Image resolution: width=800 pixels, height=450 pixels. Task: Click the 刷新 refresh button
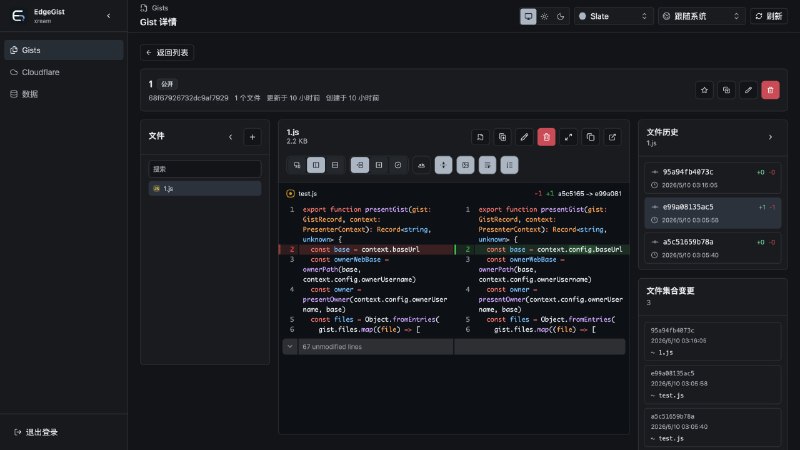tap(769, 16)
